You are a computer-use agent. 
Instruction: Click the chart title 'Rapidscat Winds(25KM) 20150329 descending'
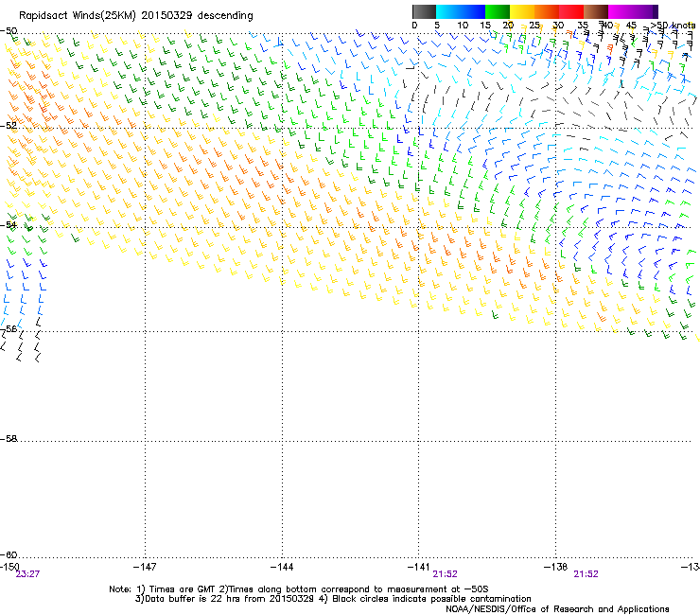tap(135, 16)
